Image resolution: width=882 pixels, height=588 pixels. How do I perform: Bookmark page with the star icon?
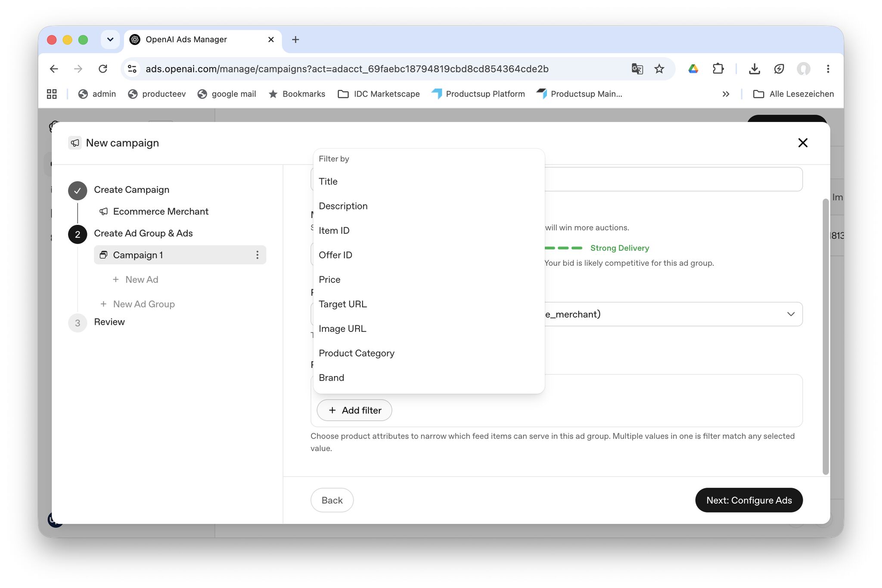[x=659, y=69]
